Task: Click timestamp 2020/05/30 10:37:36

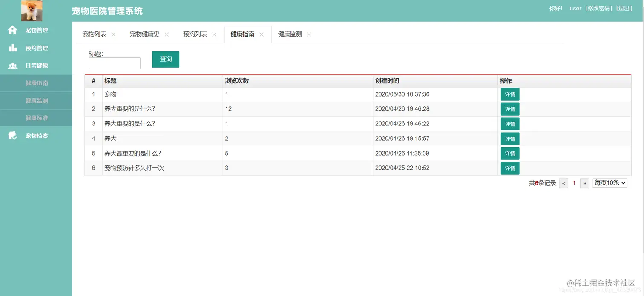Action: (402, 94)
